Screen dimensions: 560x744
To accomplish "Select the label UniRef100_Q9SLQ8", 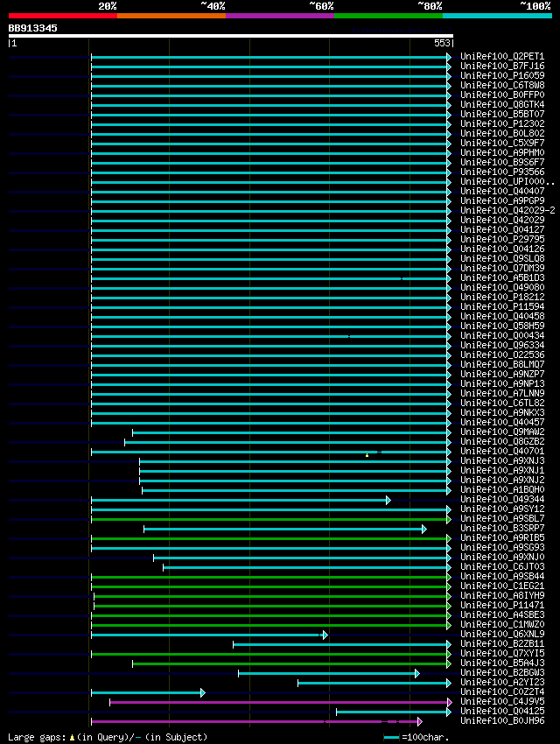I will [x=502, y=258].
